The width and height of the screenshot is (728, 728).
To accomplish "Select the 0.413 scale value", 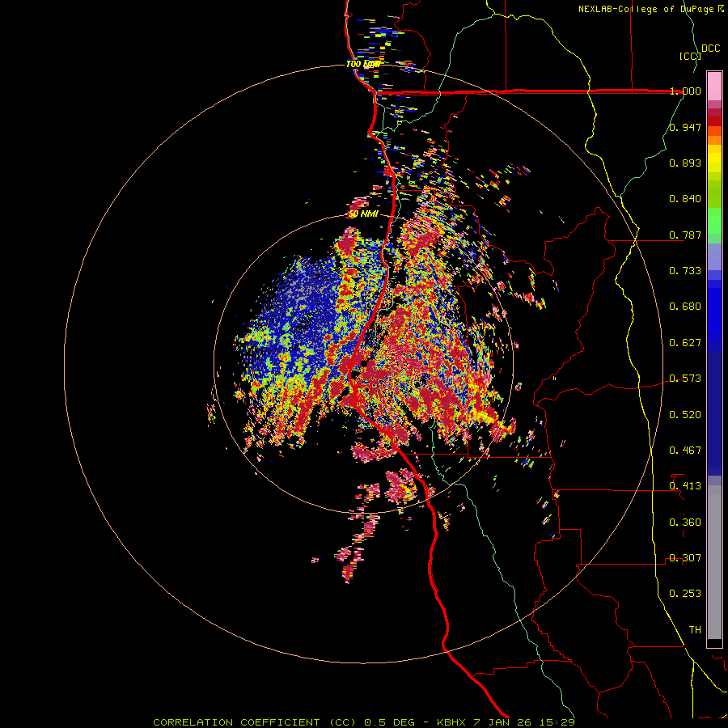I will coord(685,486).
